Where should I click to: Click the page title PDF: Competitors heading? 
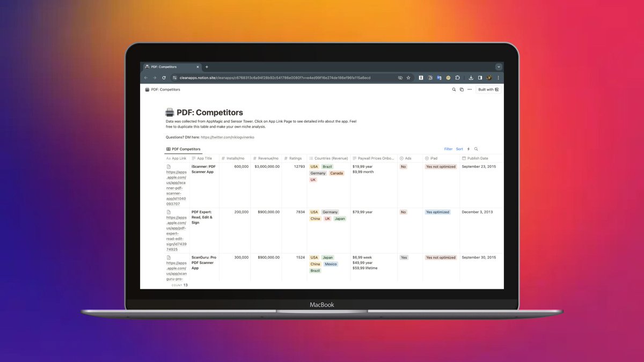point(210,113)
